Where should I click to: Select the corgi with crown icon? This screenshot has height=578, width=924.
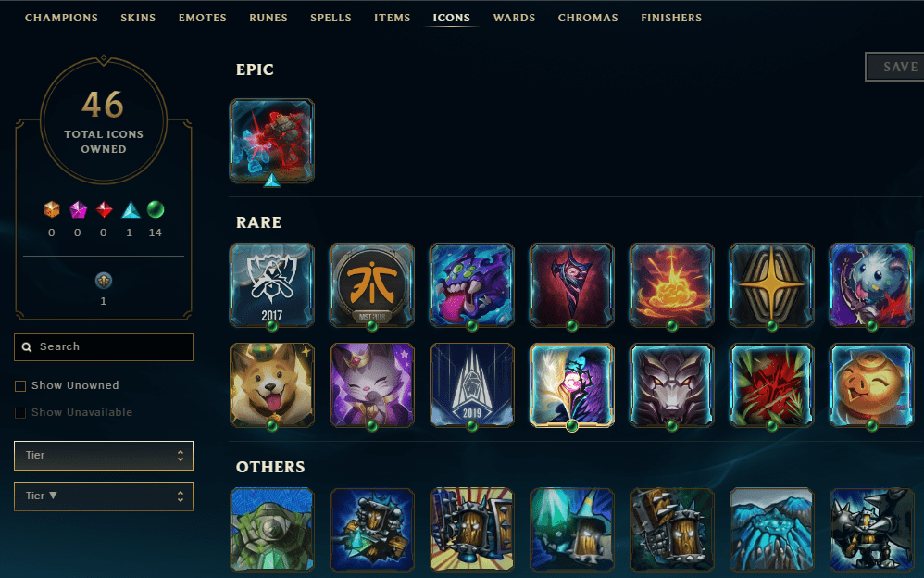pos(271,385)
